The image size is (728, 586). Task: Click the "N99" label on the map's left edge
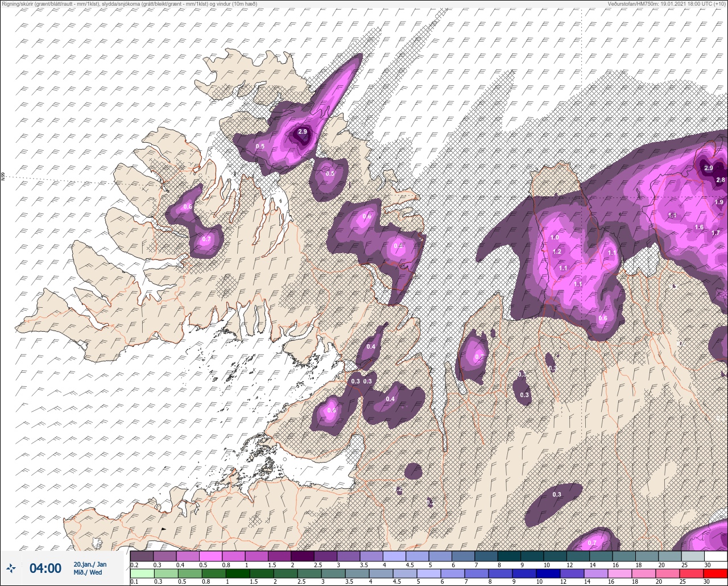[x=3, y=177]
